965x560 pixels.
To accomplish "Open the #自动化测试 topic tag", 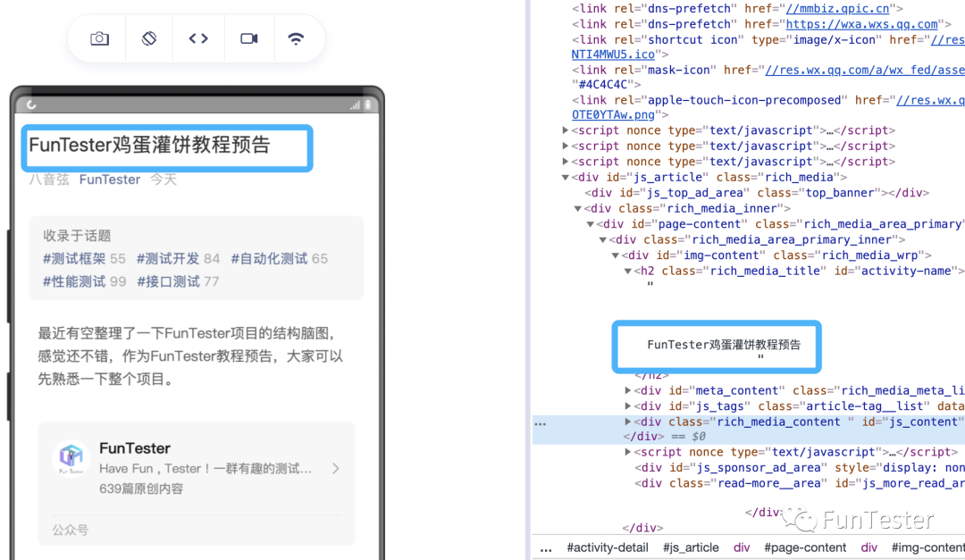I will pyautogui.click(x=269, y=258).
